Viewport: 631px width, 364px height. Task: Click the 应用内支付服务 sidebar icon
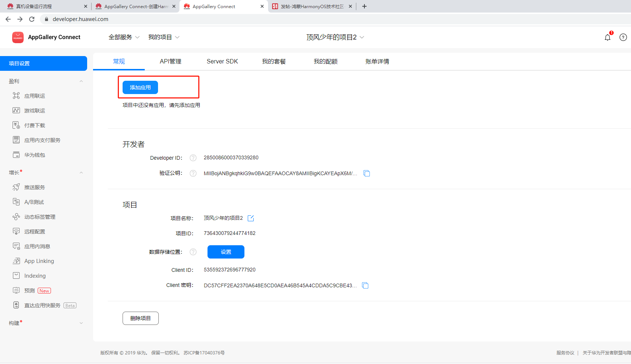coord(16,140)
